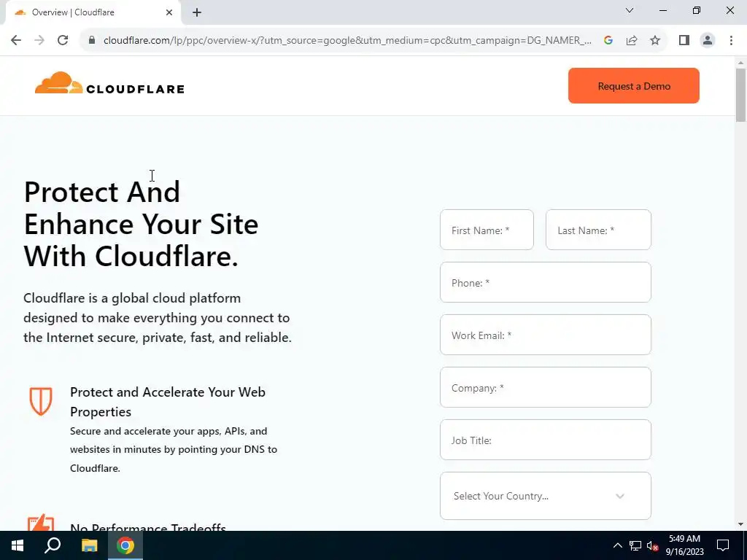This screenshot has width=747, height=560.
Task: Click the Company field
Action: [545, 386]
